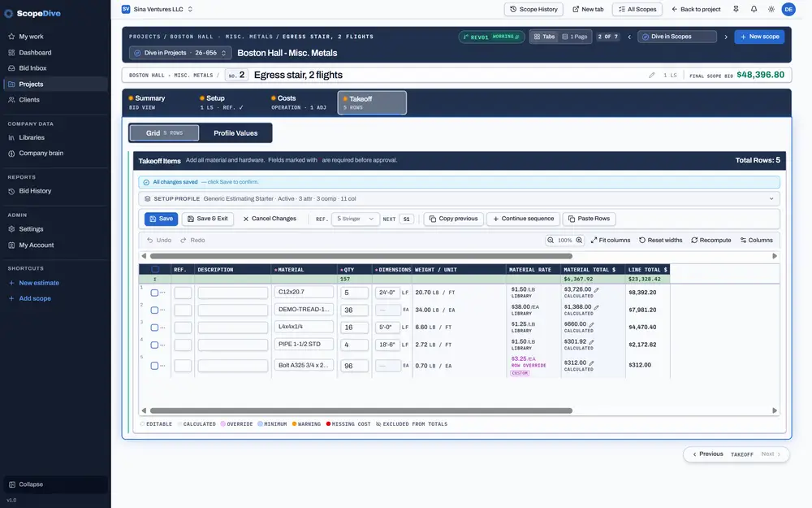Open the Sina Ventures LLC company switcher
Image resolution: width=812 pixels, height=508 pixels.
pos(157,9)
